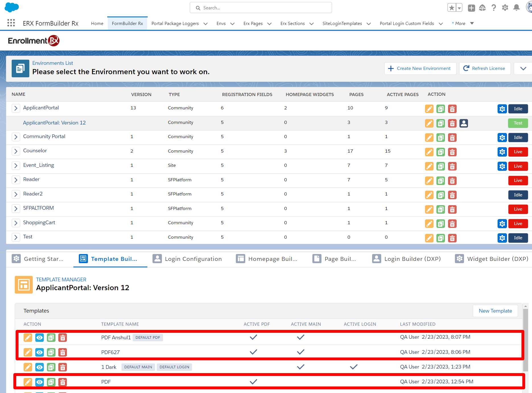Click edit pencil icon for ApplicantPortal row

tap(429, 109)
